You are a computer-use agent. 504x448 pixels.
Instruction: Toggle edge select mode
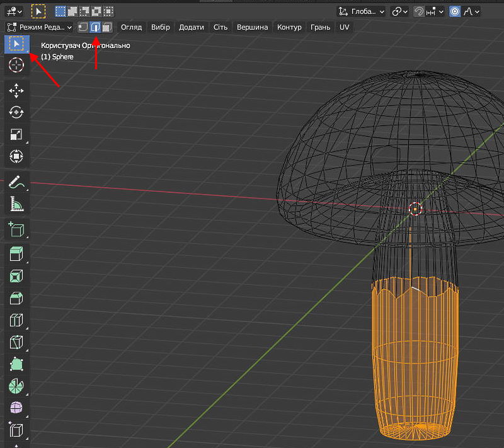[95, 27]
